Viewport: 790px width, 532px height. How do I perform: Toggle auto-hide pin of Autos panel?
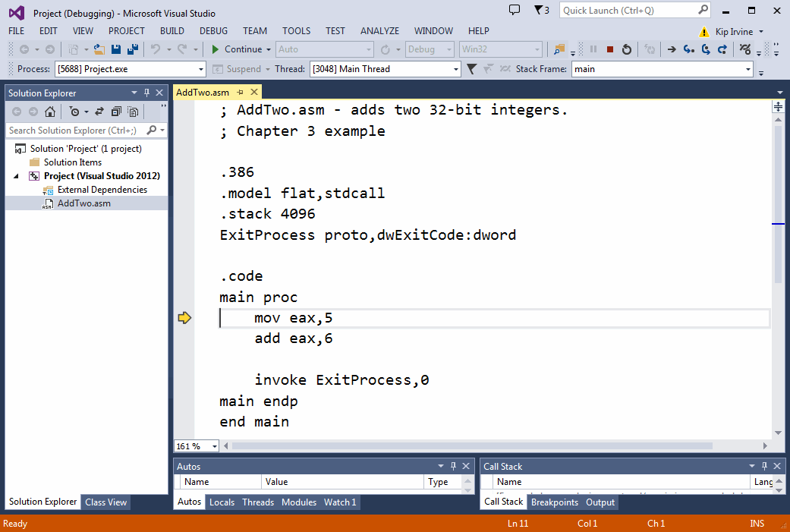[453, 466]
